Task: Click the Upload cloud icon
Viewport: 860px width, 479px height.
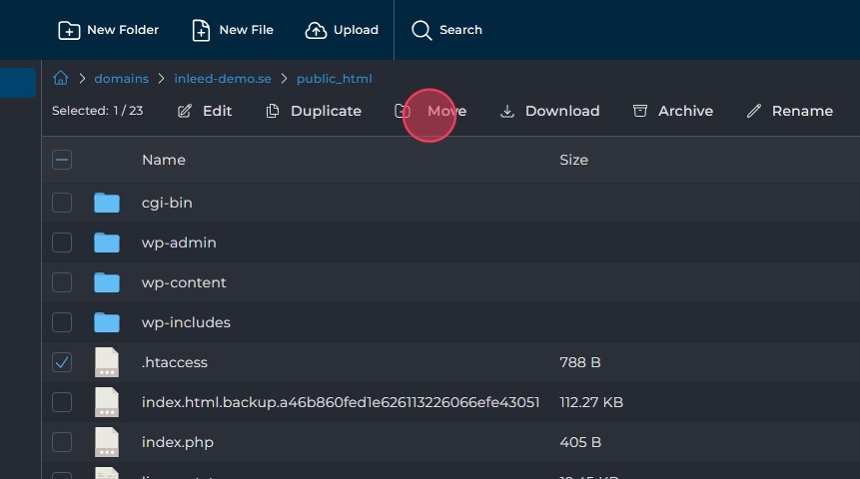Action: [316, 30]
